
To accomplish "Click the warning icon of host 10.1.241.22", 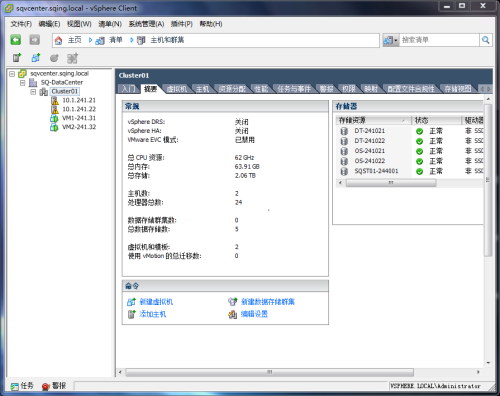I will tap(55, 109).
